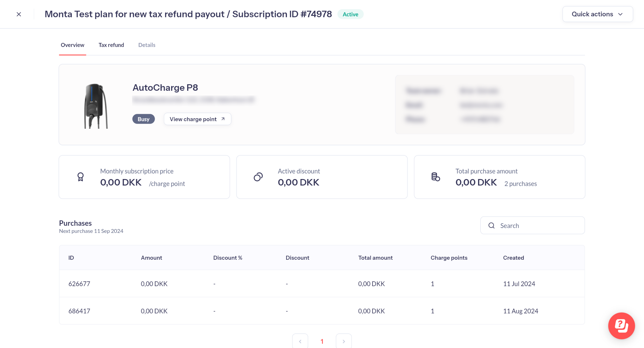This screenshot has height=348, width=644.
Task: Switch to the Tax refund tab
Action: [x=111, y=45]
